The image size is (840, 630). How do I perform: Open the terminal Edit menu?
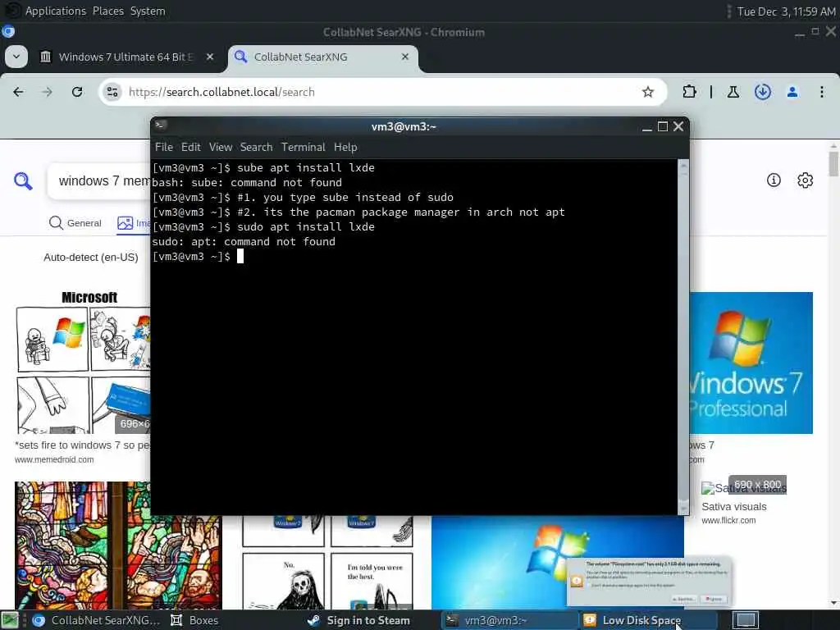190,148
